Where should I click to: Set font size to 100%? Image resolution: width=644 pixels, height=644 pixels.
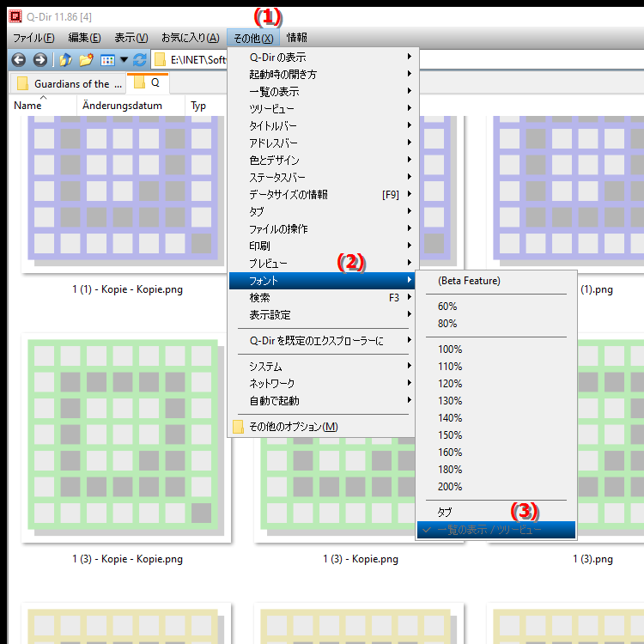pyautogui.click(x=496, y=349)
